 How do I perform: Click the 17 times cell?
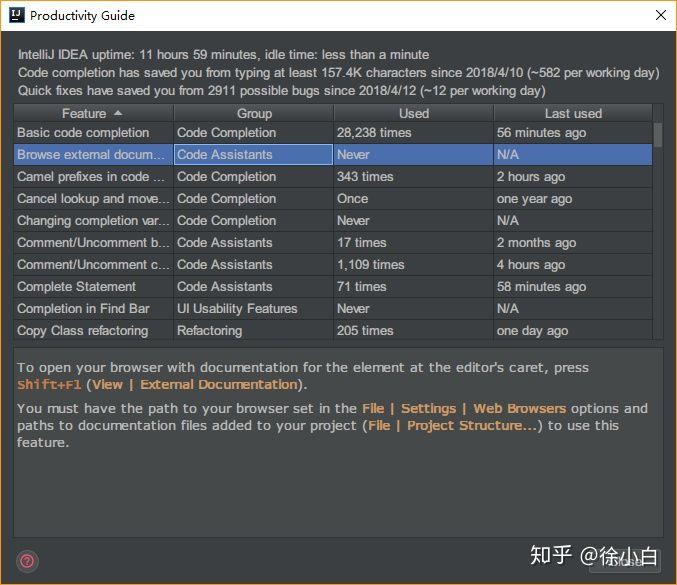tap(414, 243)
